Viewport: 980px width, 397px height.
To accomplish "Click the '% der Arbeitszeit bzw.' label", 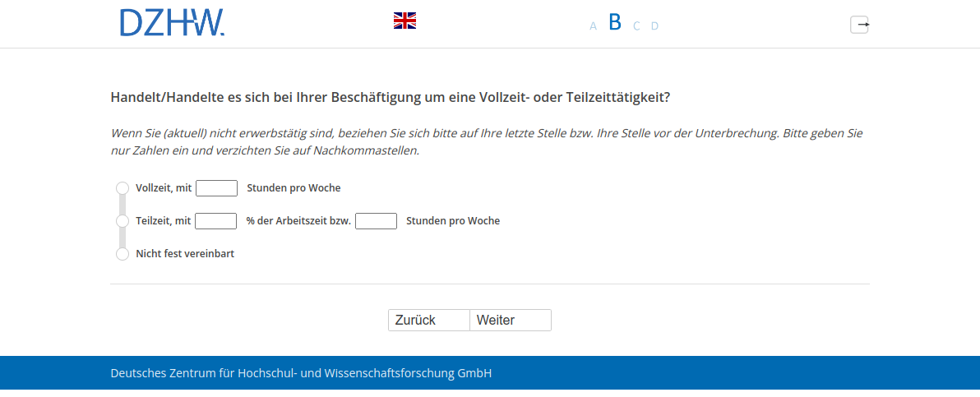I will tap(298, 221).
